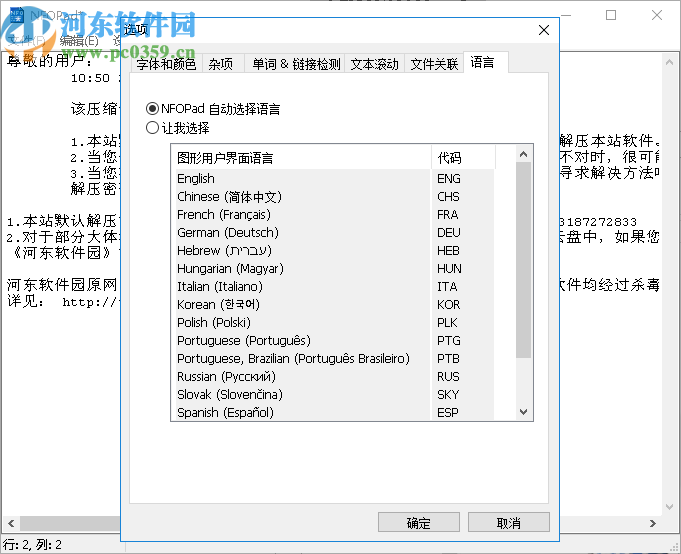Select Russian (Русский) language row

tap(301, 377)
